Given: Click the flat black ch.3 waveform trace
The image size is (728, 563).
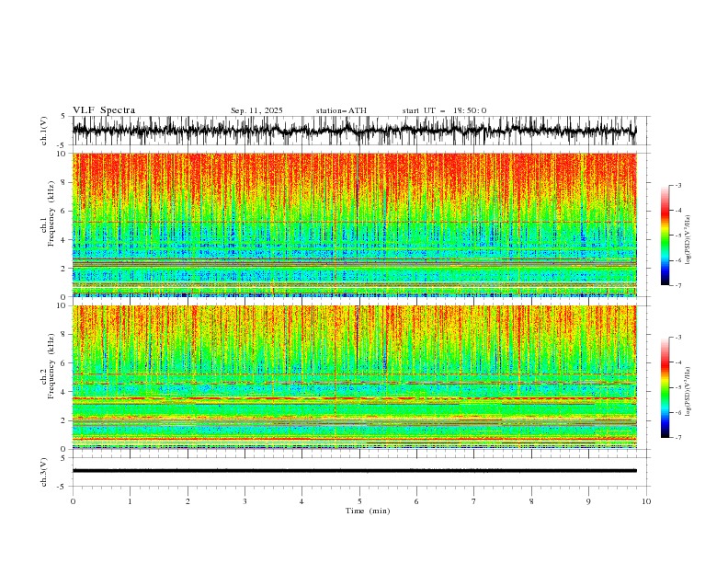Looking at the screenshot, I should [x=354, y=471].
